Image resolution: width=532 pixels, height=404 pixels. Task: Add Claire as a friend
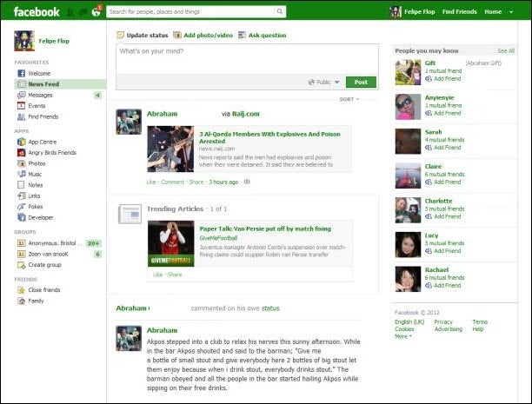pyautogui.click(x=443, y=182)
